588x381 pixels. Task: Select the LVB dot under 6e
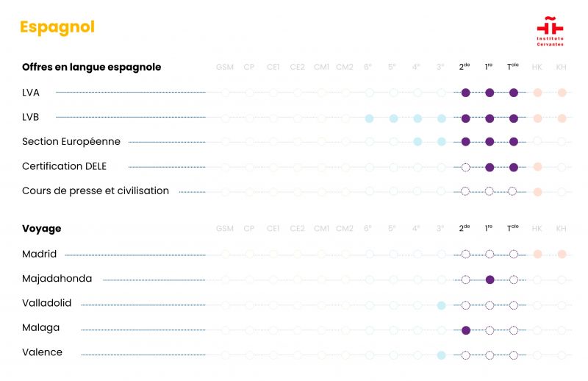point(369,118)
